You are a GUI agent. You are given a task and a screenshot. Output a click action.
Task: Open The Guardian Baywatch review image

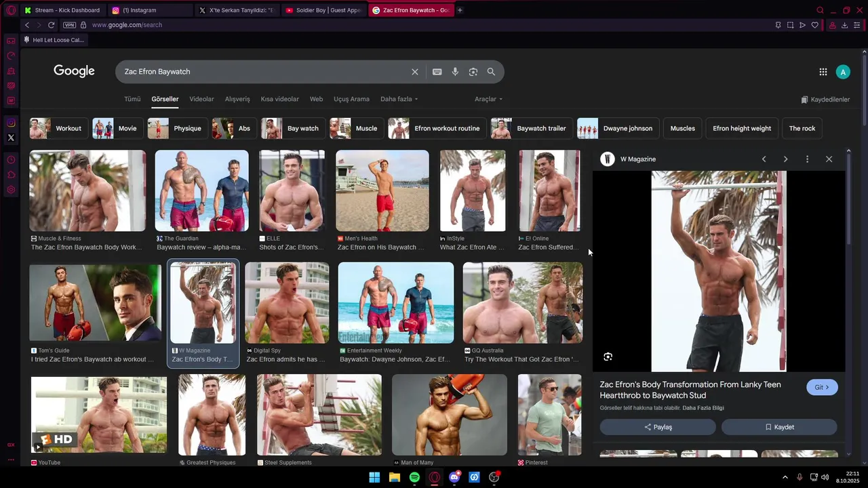pyautogui.click(x=201, y=190)
